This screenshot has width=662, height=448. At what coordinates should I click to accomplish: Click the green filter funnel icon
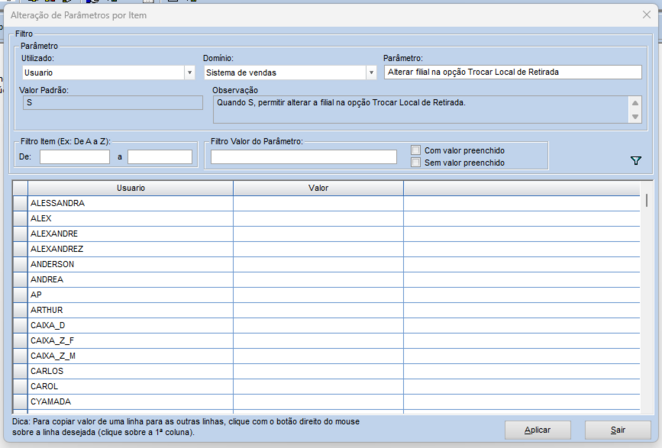click(x=635, y=160)
